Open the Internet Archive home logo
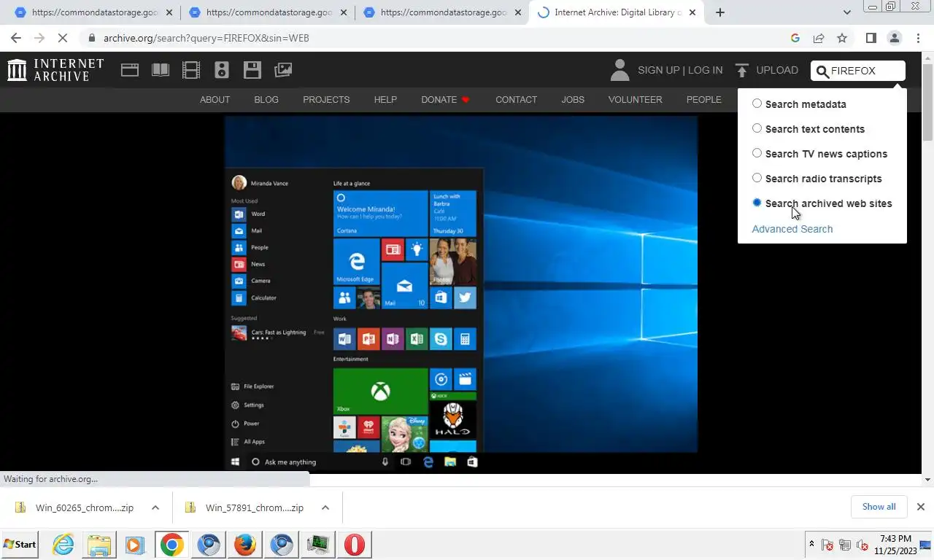 point(55,70)
